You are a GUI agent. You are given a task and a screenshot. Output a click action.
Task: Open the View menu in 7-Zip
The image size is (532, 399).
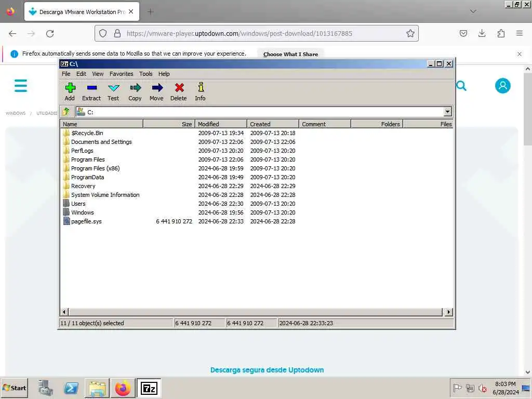point(98,74)
